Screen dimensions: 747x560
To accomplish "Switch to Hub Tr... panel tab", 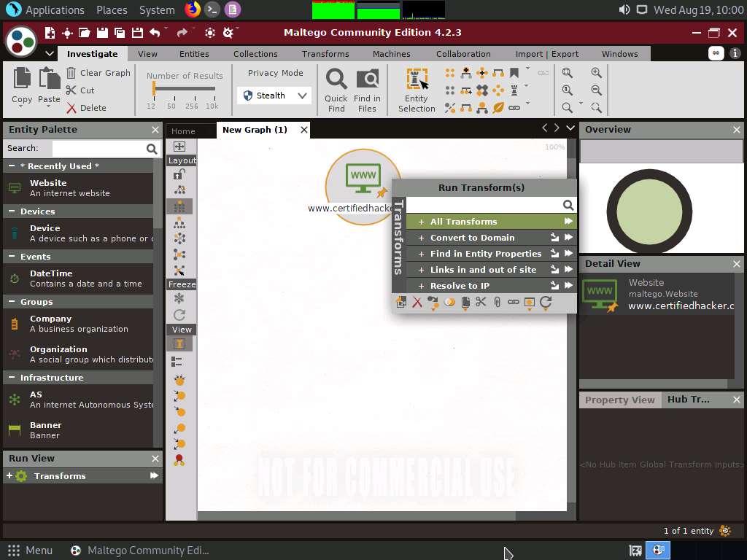I will [689, 400].
